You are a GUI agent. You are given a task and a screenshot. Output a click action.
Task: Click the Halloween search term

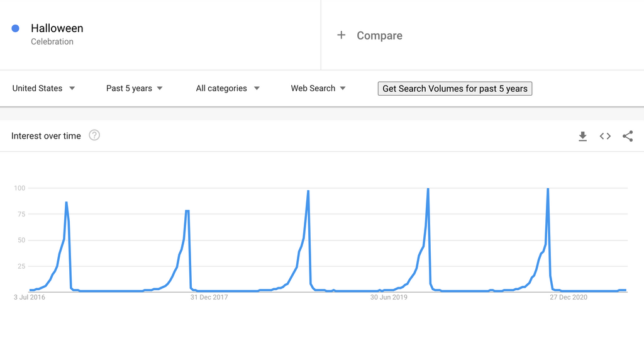tap(57, 28)
